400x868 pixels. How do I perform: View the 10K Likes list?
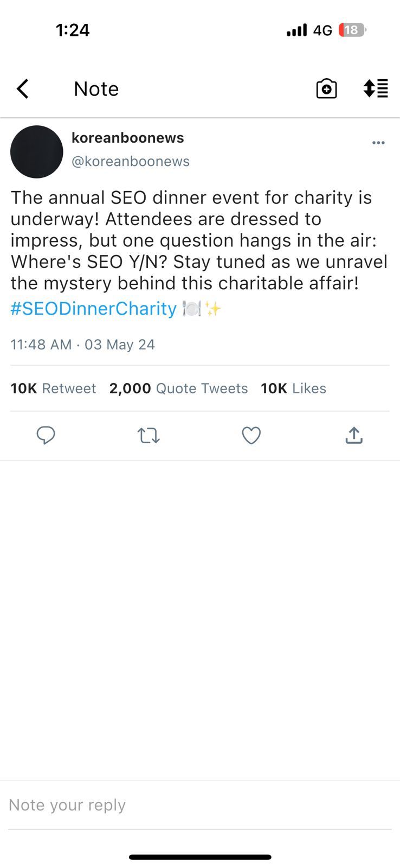pyautogui.click(x=293, y=388)
